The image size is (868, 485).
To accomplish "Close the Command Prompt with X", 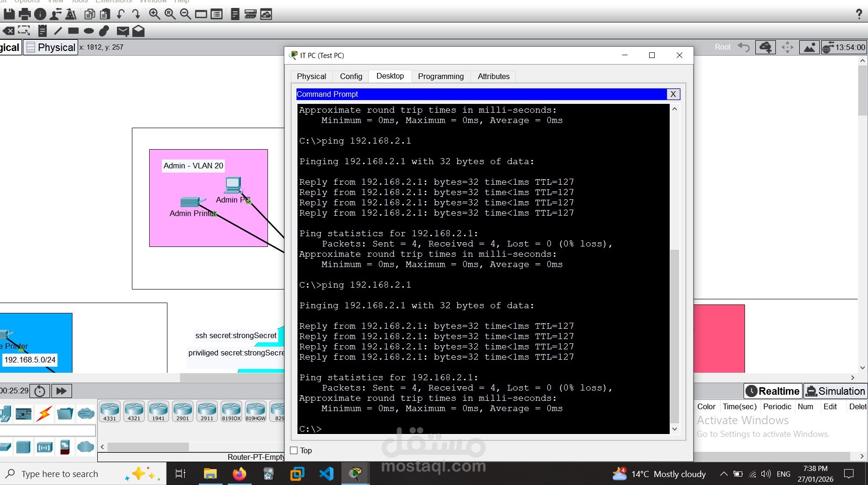I will click(x=673, y=94).
